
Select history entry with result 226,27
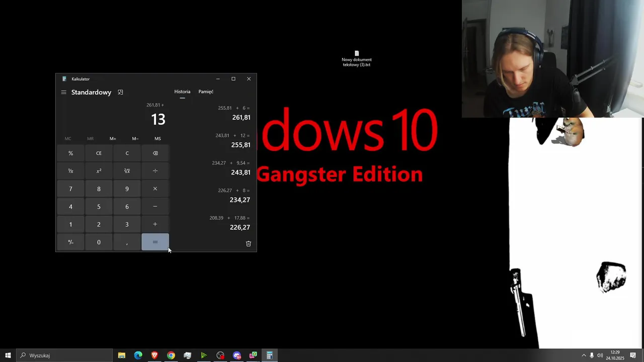(x=214, y=223)
